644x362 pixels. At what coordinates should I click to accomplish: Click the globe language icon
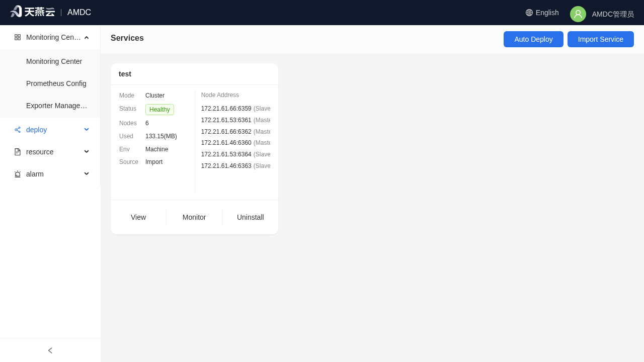pos(529,13)
